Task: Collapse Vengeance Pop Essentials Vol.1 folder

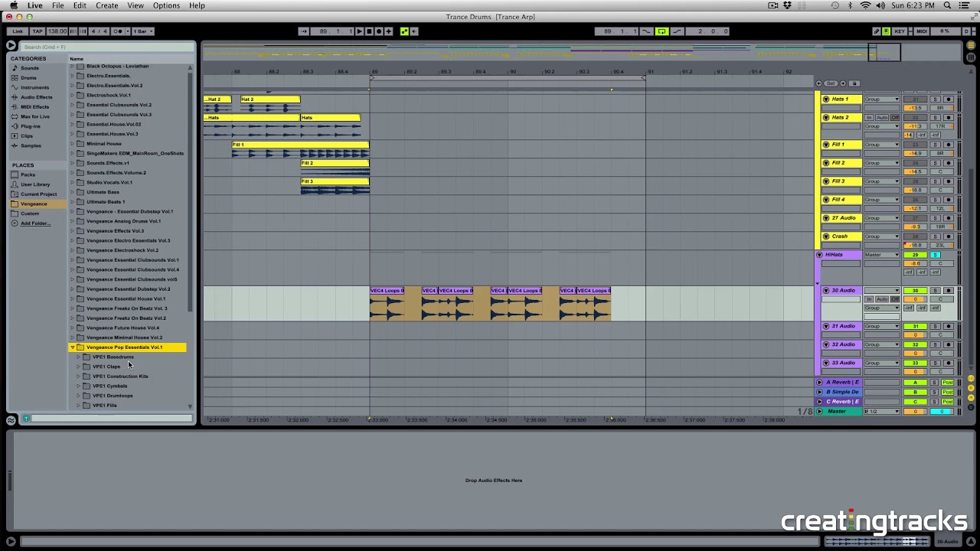Action: click(73, 347)
